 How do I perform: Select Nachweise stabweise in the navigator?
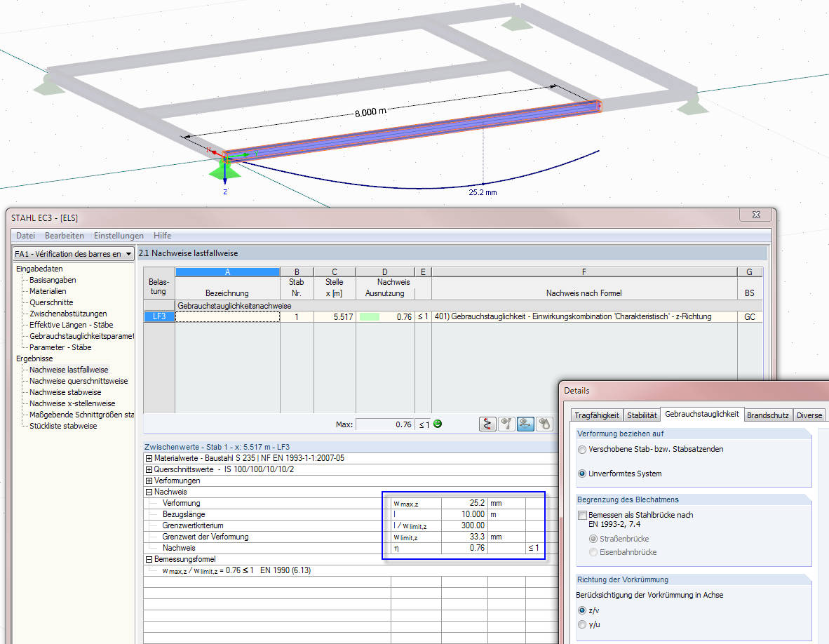[65, 392]
